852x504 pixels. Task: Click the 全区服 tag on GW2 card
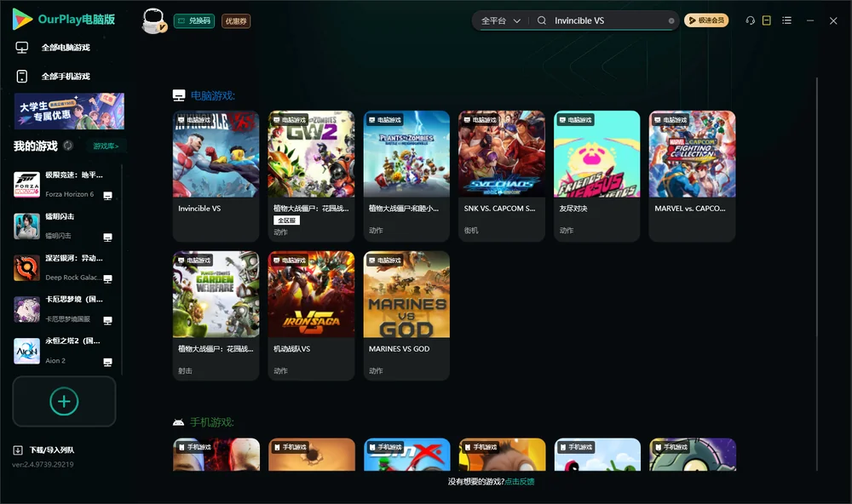tap(286, 220)
